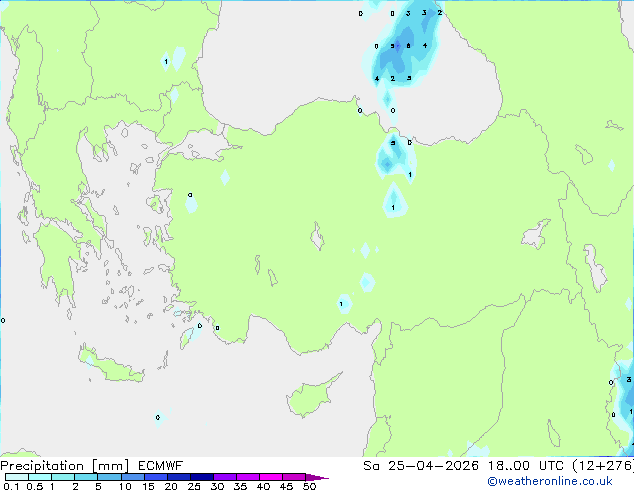Click the 35–40 mm legend swatch

(x=247, y=477)
